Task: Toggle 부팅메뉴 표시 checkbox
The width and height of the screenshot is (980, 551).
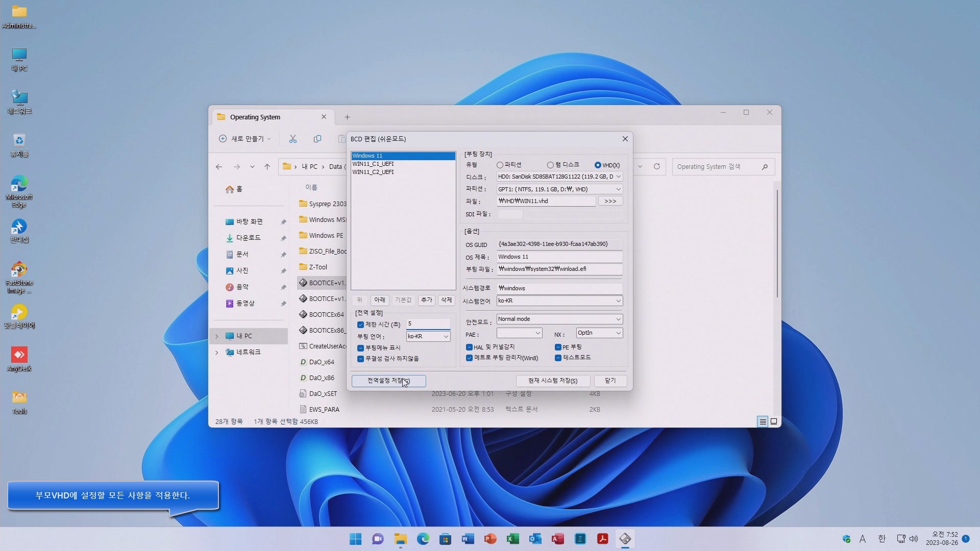Action: [x=360, y=348]
